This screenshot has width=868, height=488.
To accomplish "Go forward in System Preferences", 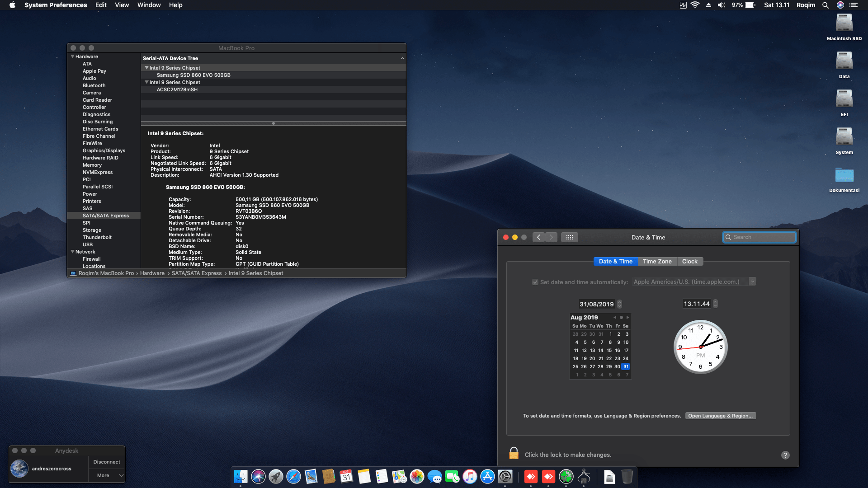I will point(551,237).
